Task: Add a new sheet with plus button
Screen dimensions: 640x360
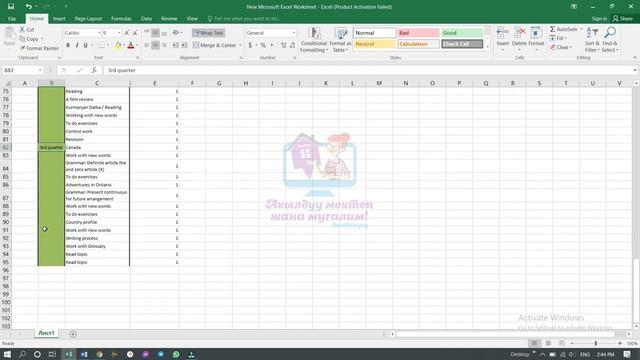Action: point(73,334)
